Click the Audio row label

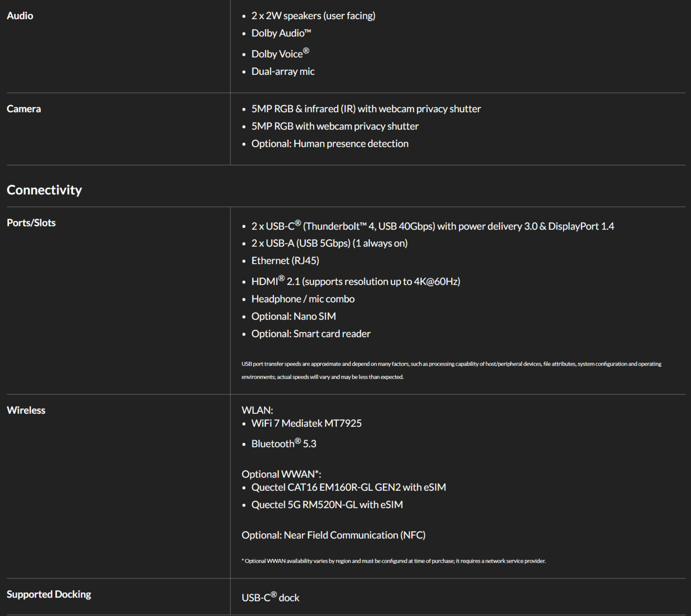click(20, 16)
